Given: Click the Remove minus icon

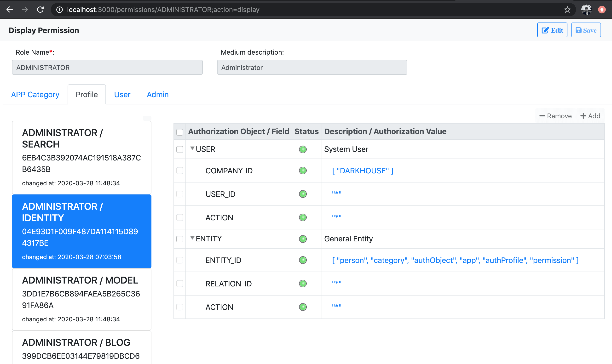Looking at the screenshot, I should click(543, 116).
